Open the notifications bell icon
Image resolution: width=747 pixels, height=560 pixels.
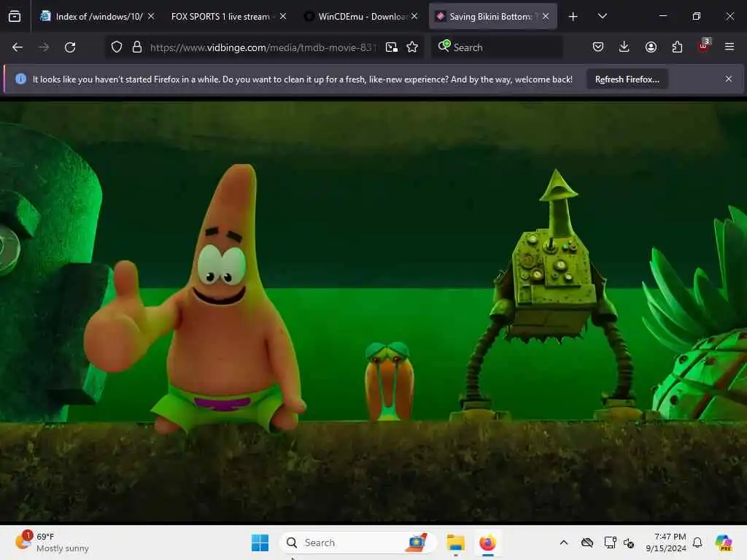(697, 542)
